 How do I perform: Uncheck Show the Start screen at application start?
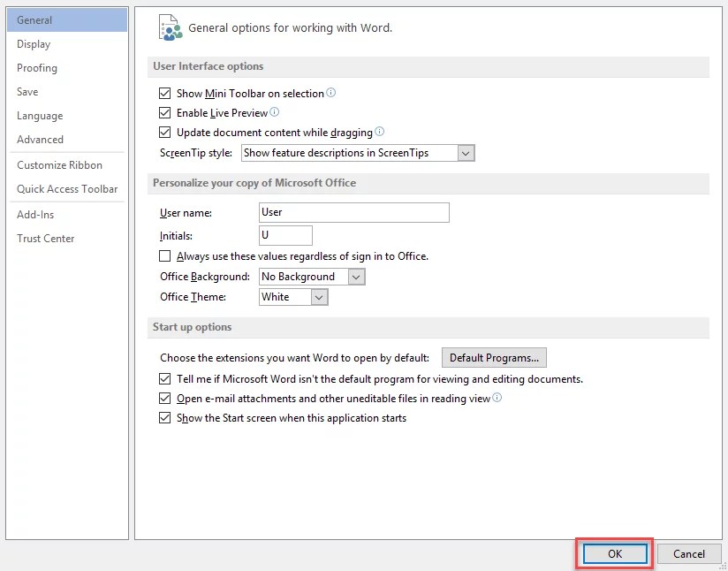coord(164,418)
